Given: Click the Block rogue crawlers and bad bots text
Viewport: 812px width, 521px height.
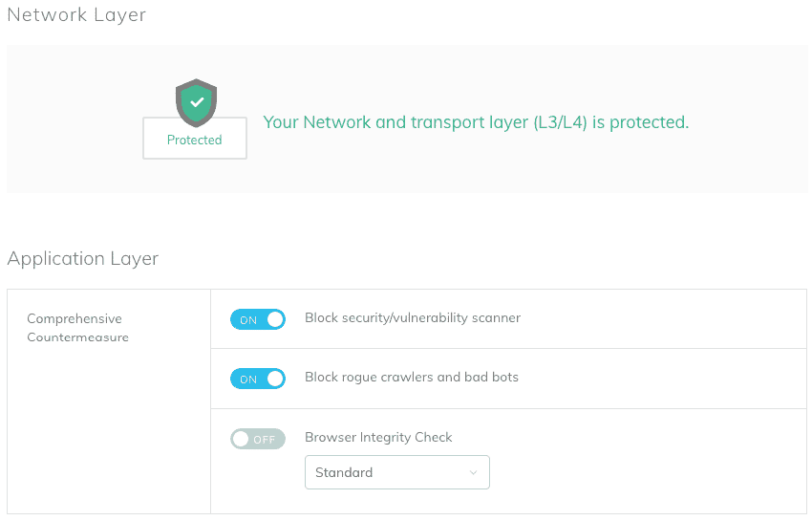Looking at the screenshot, I should 412,377.
